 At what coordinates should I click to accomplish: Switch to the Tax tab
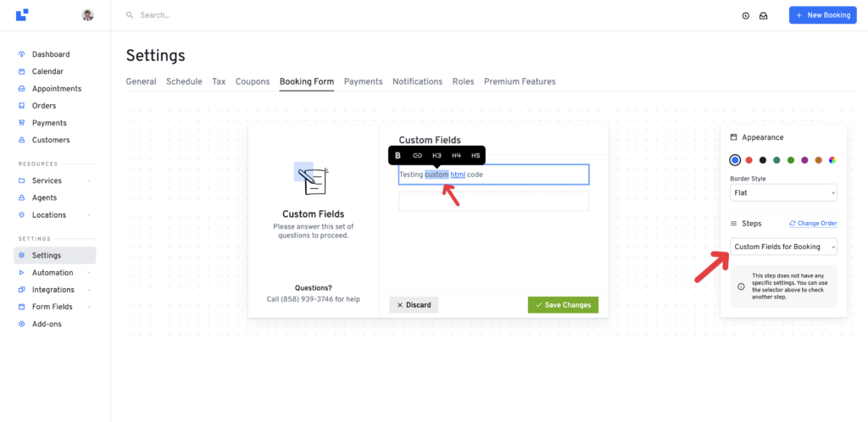[x=219, y=81]
